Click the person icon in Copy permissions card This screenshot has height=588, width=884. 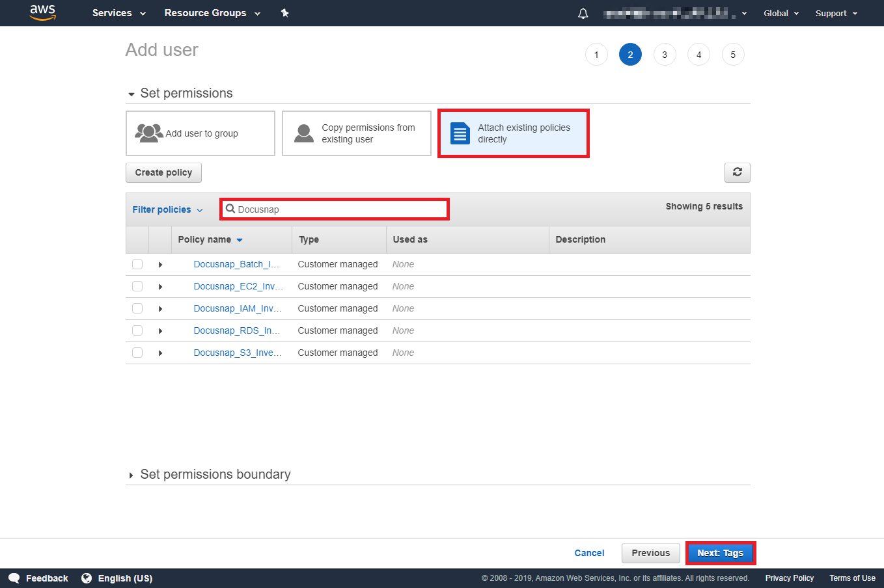coord(304,133)
